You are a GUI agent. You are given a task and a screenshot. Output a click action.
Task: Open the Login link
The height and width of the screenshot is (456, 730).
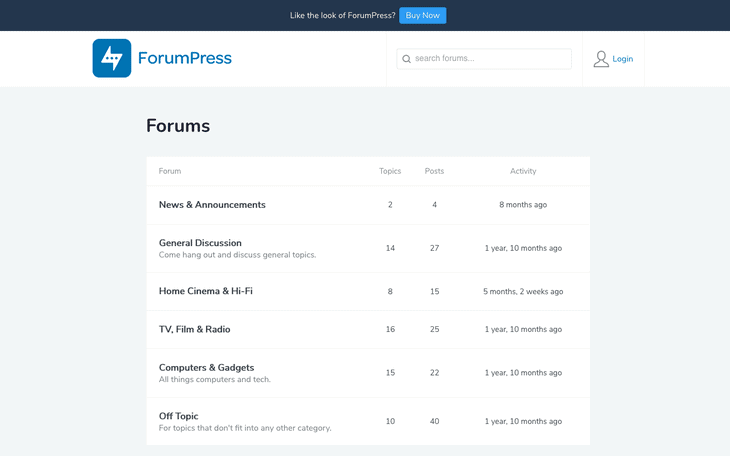tap(622, 59)
